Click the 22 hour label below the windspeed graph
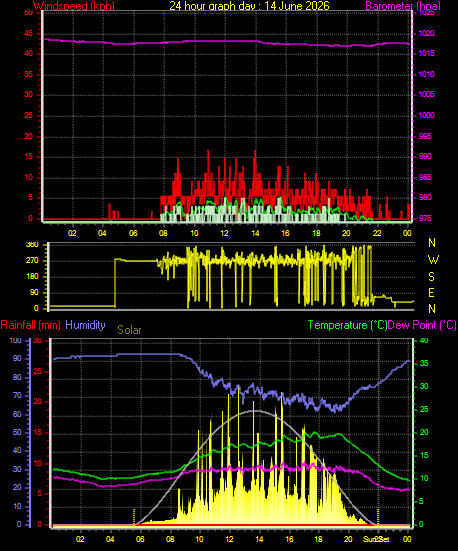This screenshot has width=458, height=551. click(377, 233)
